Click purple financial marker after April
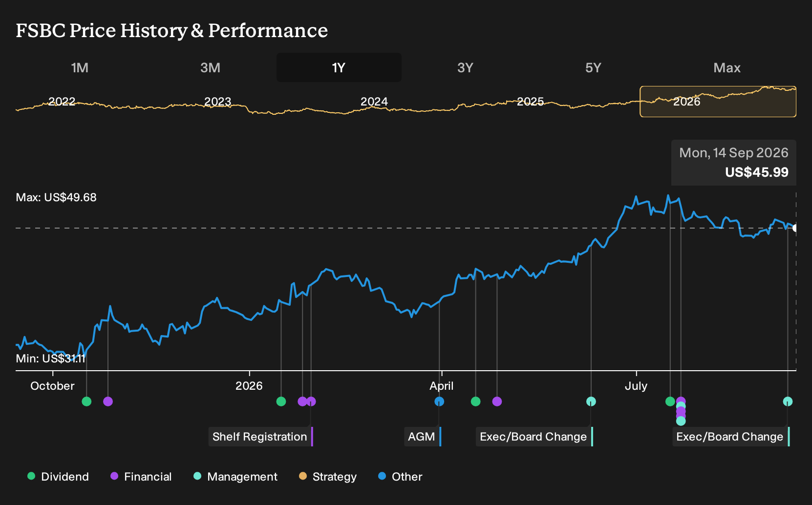Screen dimensions: 812x505 coord(497,401)
